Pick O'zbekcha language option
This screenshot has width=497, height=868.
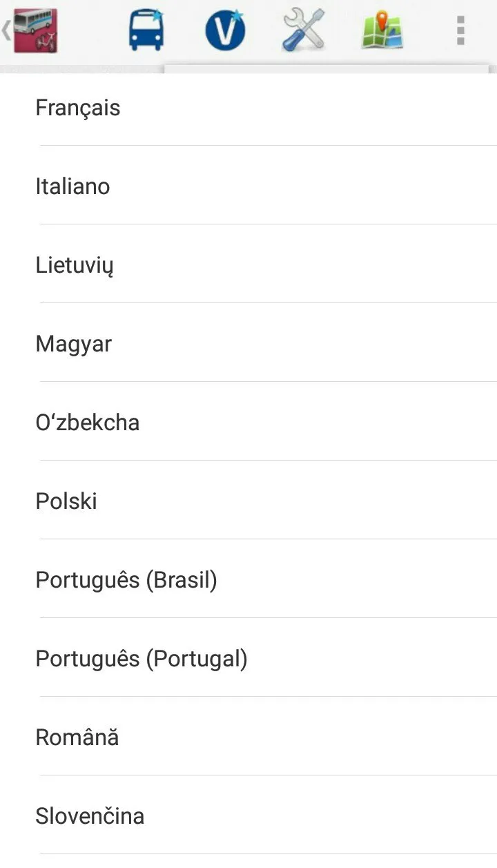pyautogui.click(x=248, y=421)
